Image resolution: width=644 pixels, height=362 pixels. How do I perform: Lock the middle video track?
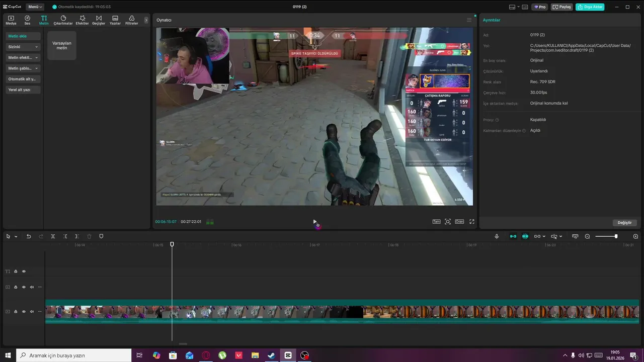pyautogui.click(x=16, y=287)
